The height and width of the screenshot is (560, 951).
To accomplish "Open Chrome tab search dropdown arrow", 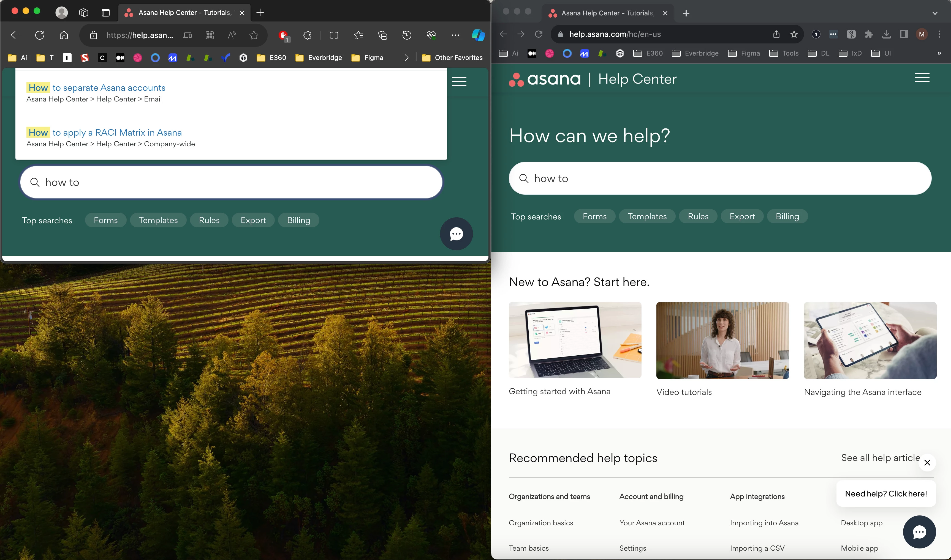I will (935, 13).
